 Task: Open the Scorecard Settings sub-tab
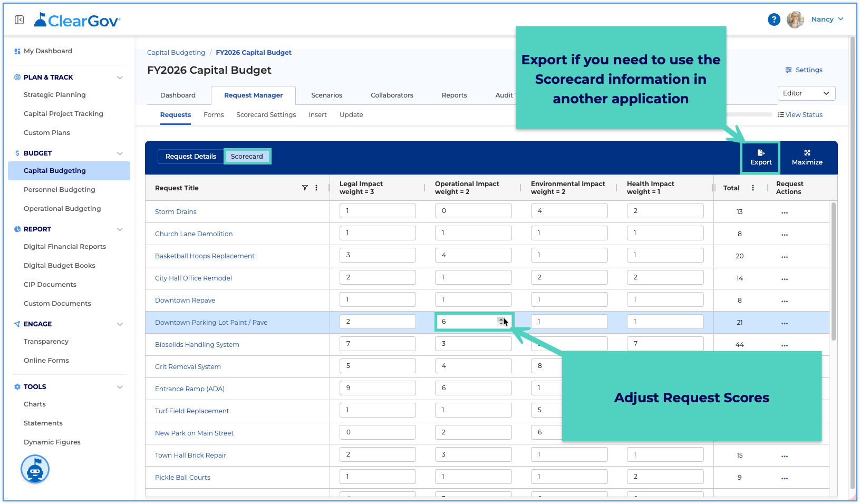266,115
